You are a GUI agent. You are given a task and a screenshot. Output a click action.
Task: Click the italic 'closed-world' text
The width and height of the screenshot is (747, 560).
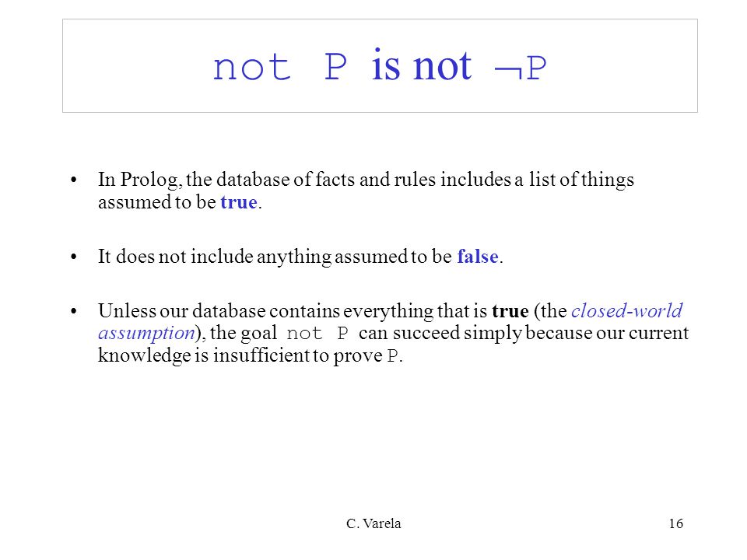[x=626, y=310]
